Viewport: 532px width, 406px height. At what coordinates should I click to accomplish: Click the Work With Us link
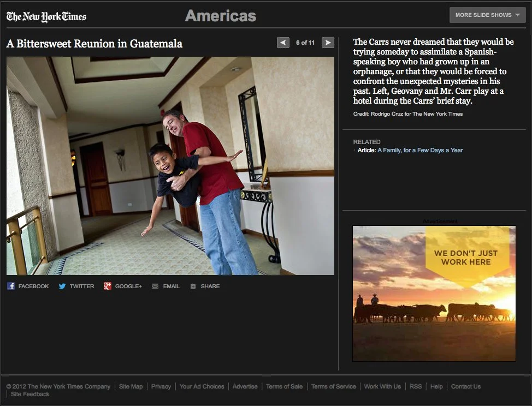coord(382,386)
